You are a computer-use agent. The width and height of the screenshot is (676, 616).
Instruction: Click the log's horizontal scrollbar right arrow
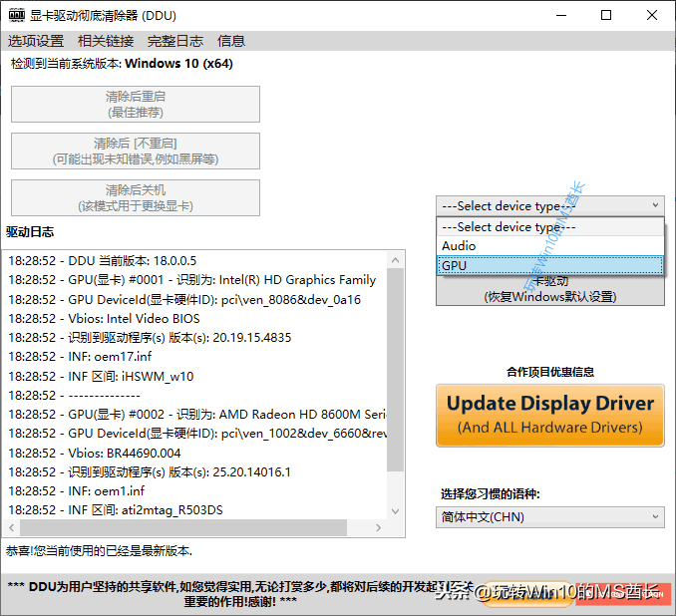pos(378,527)
